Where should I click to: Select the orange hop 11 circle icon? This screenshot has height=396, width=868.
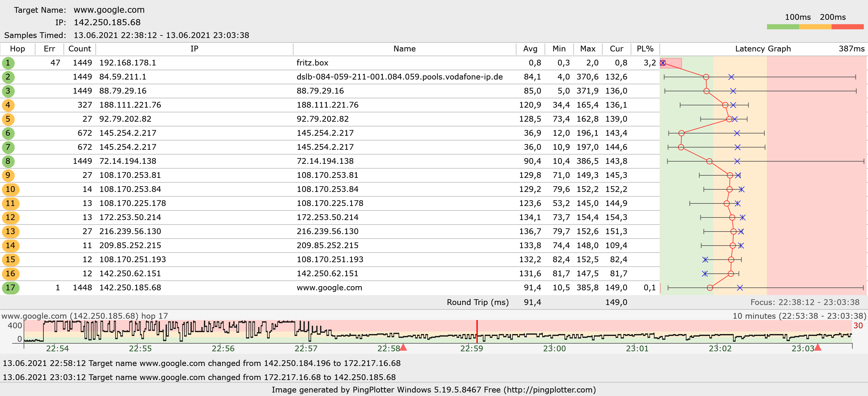click(x=11, y=203)
